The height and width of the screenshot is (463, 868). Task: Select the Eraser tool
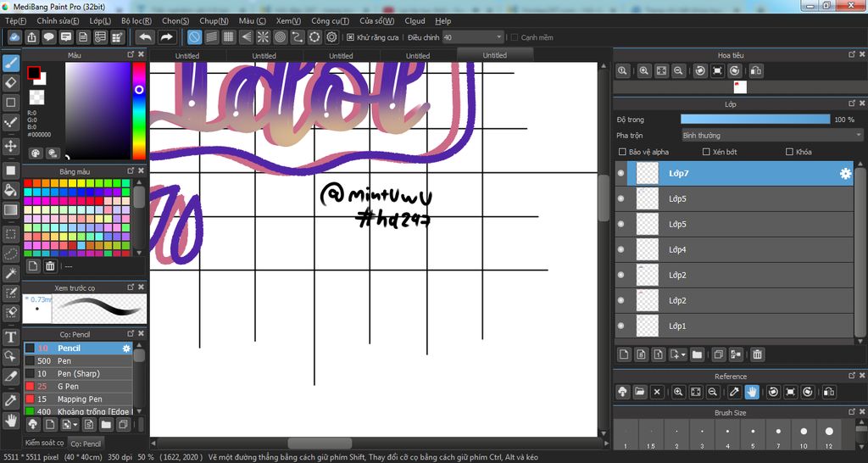[x=10, y=83]
